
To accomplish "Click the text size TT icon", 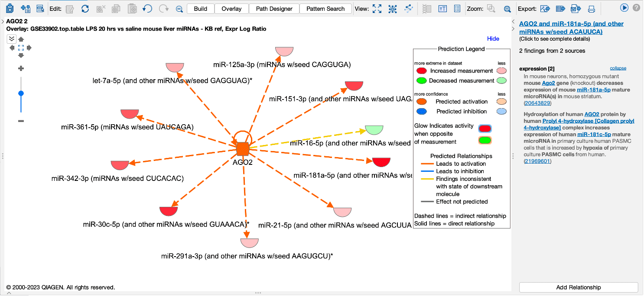I will click(442, 9).
